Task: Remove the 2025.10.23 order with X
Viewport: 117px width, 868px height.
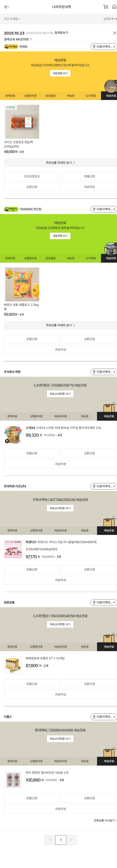Action: (114, 33)
